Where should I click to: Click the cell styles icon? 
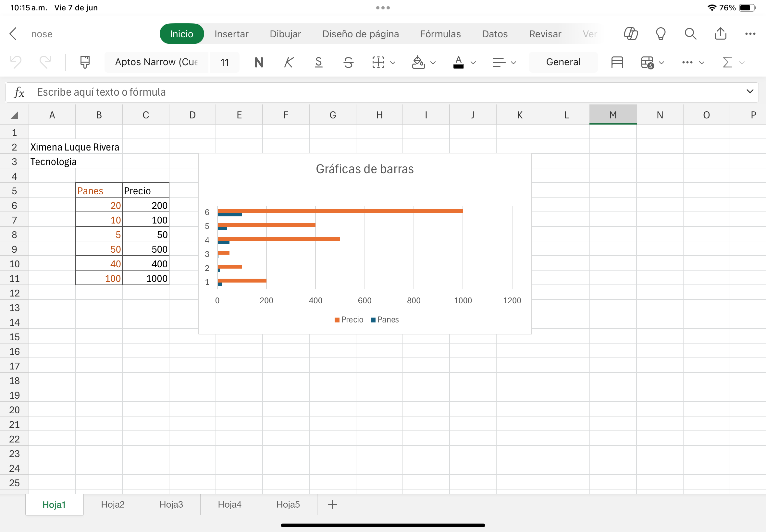click(617, 62)
